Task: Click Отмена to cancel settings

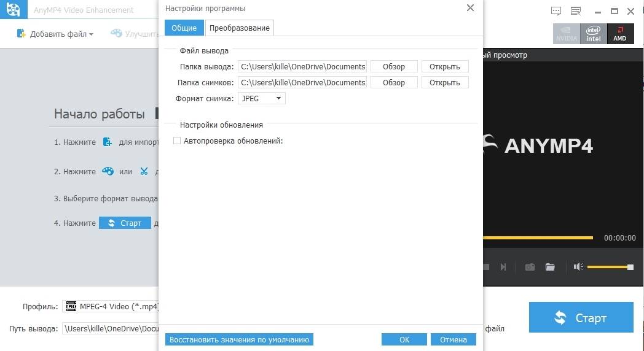Action: point(454,339)
